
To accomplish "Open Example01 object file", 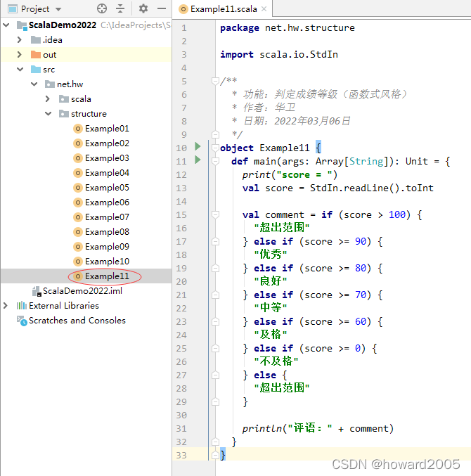I will [101, 129].
